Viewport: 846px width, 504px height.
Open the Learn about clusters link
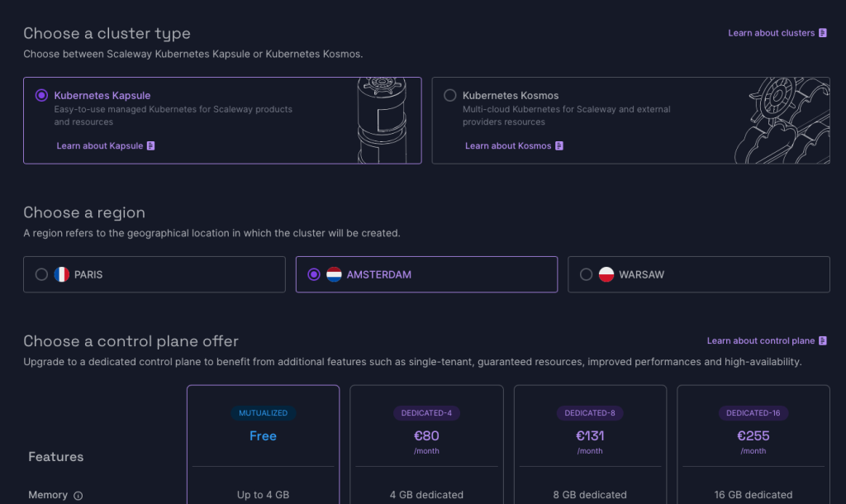[x=771, y=33]
